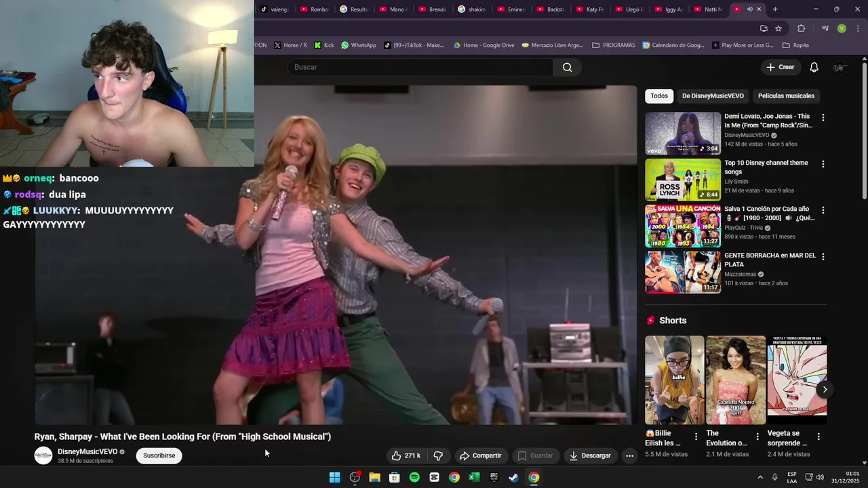Click the Descargar button
The image size is (868, 488).
590,455
